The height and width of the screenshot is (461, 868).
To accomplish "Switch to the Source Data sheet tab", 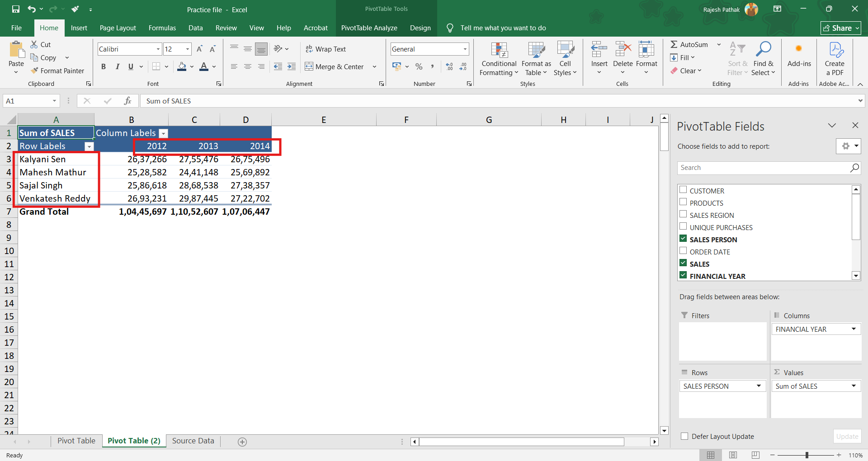I will [x=193, y=441].
